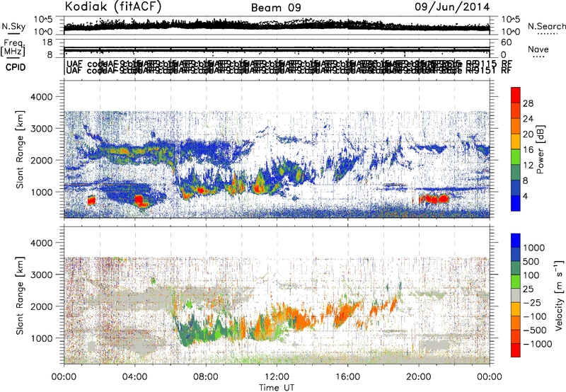566x392 pixels.
Task: Pick the red bottom segment of velocity colorbar
Action: click(516, 350)
